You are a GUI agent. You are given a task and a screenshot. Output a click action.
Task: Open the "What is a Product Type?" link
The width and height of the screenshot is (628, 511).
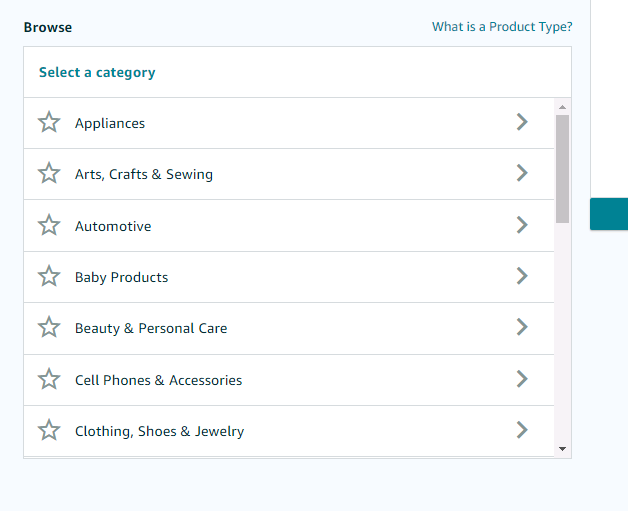(502, 27)
